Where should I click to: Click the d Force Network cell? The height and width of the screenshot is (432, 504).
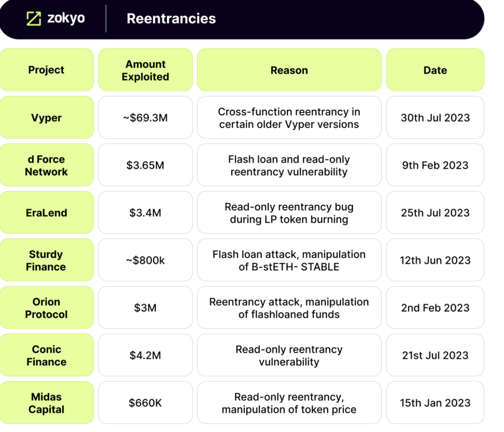coord(46,165)
